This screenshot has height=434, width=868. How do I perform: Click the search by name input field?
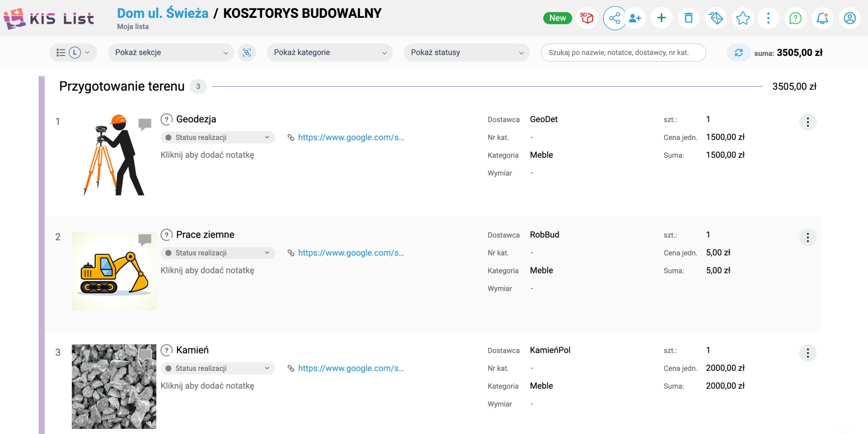coord(623,53)
